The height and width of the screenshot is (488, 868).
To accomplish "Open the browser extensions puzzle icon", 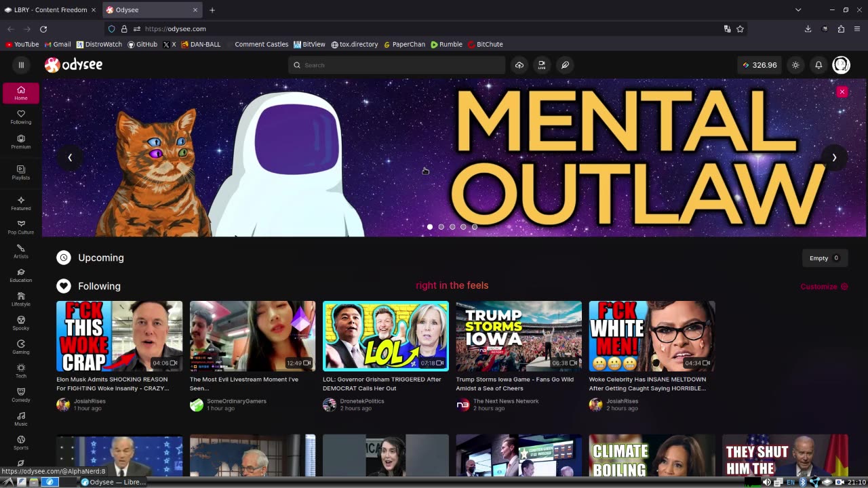I will (841, 29).
